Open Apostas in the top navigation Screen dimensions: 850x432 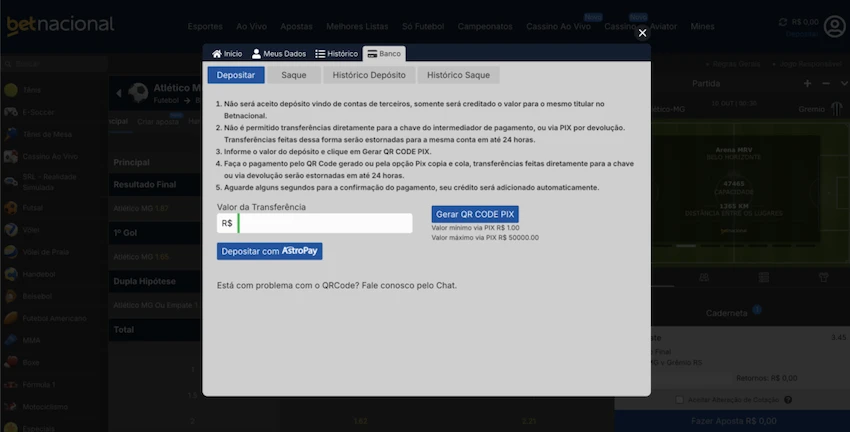[297, 26]
